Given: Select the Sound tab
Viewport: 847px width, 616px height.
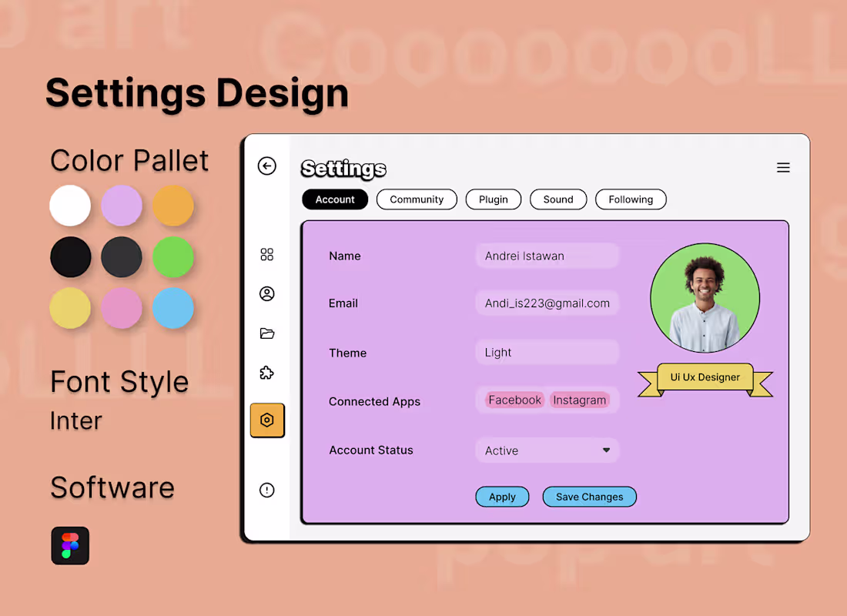Looking at the screenshot, I should (x=558, y=199).
